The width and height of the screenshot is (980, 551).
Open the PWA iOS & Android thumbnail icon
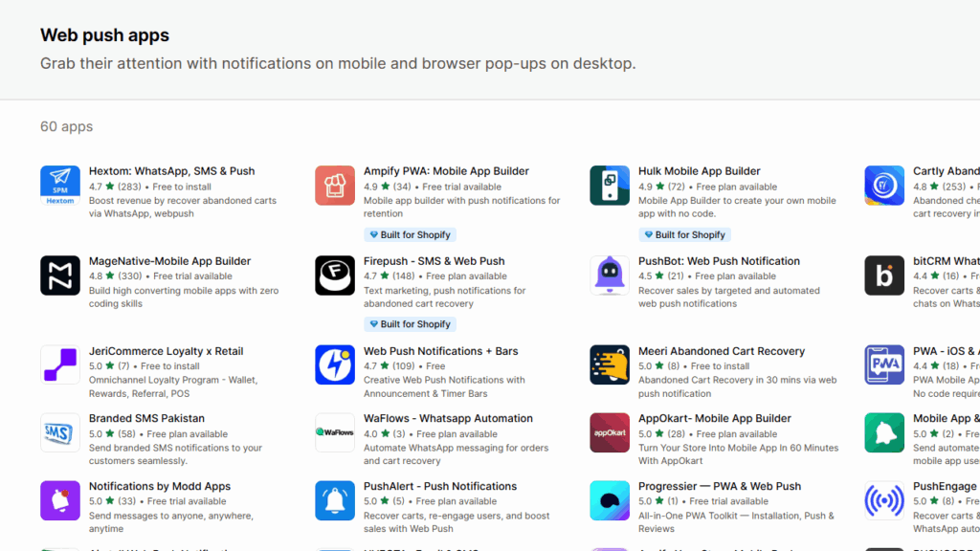883,365
